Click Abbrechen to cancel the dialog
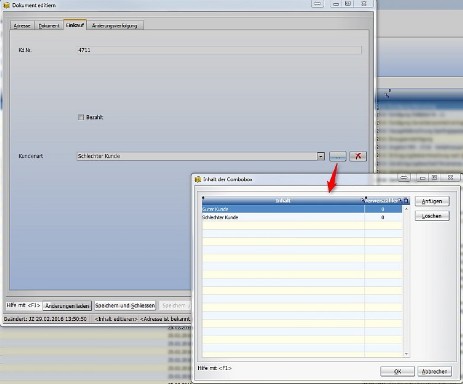This screenshot has width=463, height=384. (434, 371)
